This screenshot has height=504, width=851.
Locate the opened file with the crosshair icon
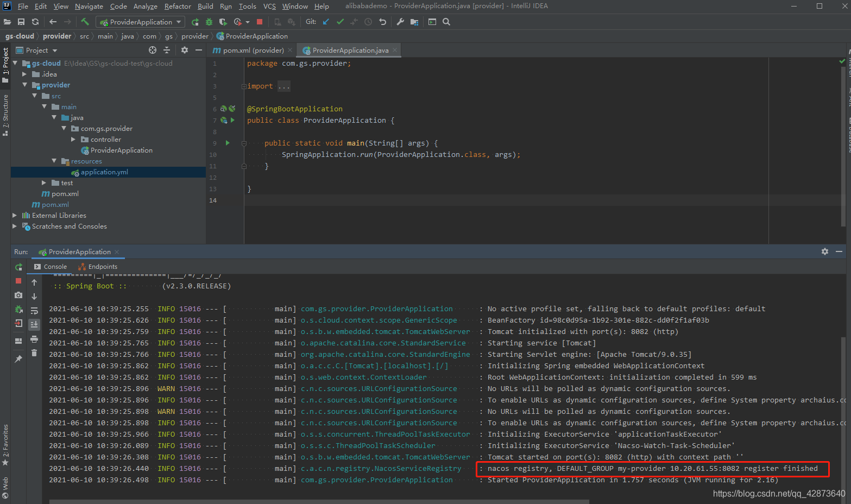(153, 50)
